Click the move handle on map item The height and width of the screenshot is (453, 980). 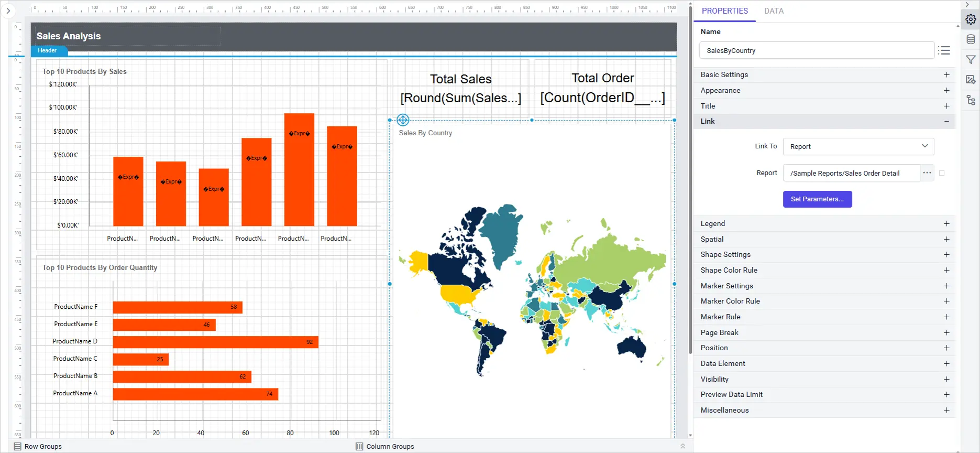point(403,120)
